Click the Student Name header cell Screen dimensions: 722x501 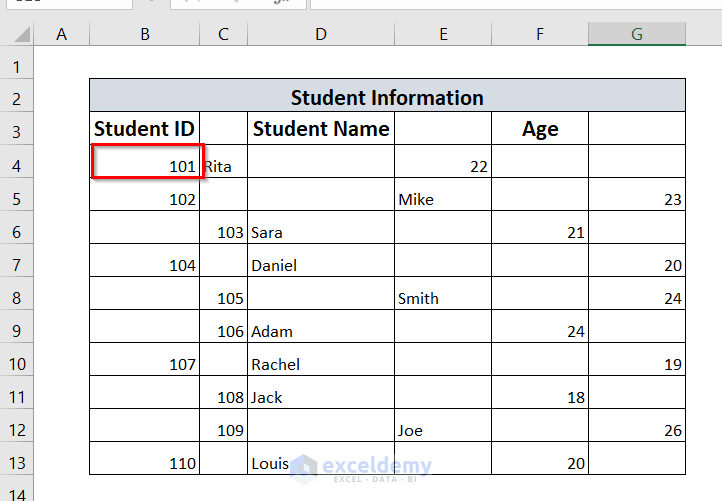[x=321, y=128]
